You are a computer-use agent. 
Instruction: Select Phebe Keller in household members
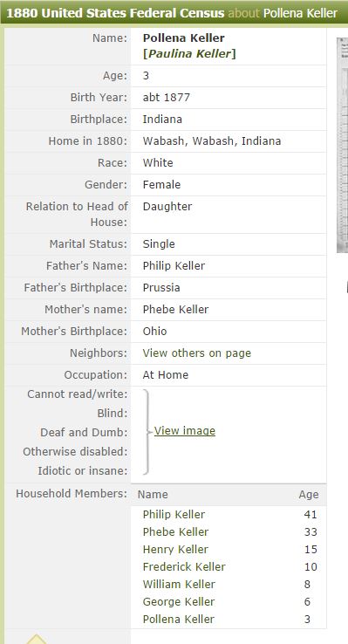(x=175, y=532)
